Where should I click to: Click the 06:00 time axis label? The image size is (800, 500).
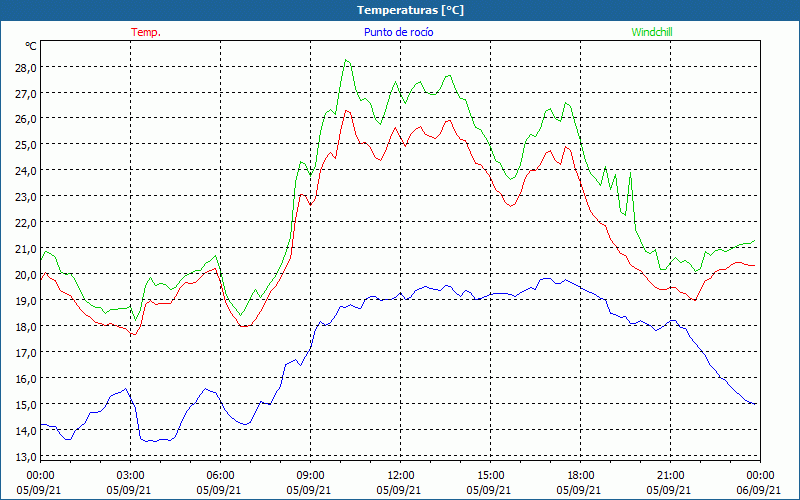click(220, 476)
